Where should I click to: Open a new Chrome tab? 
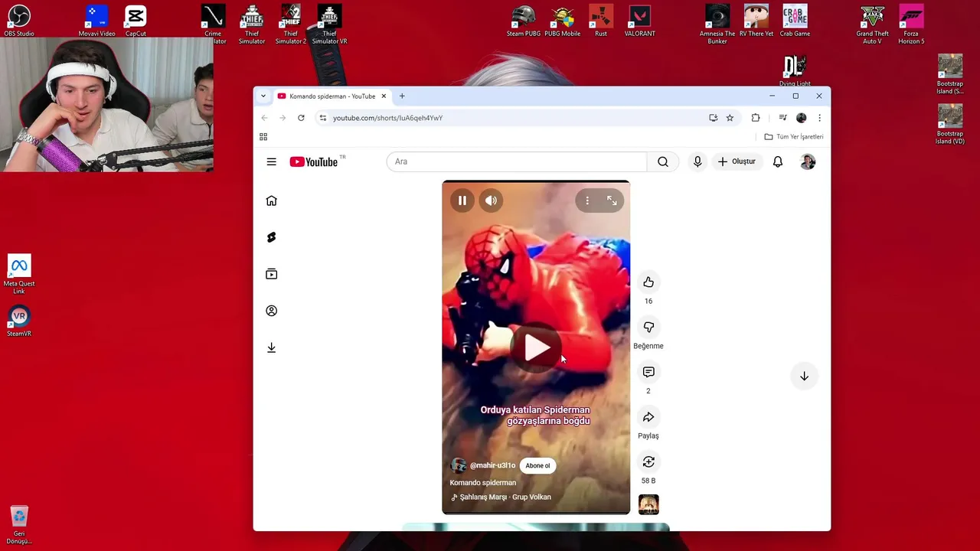pos(402,96)
